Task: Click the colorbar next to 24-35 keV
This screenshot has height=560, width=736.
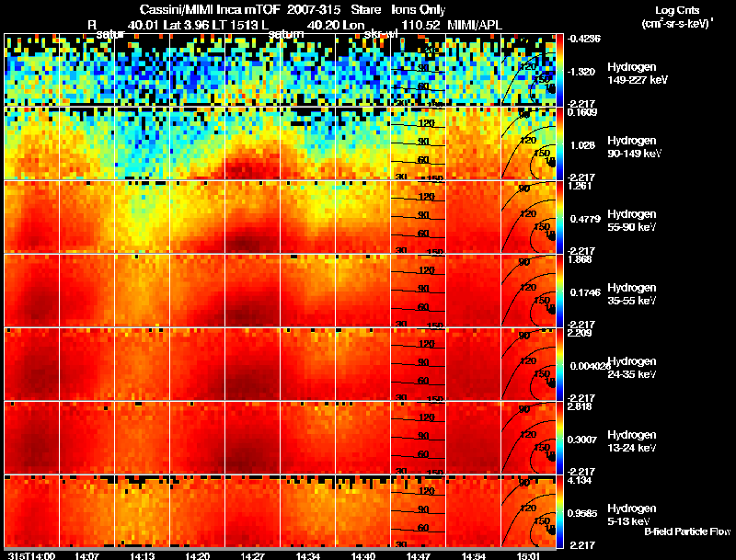Action: click(x=559, y=364)
